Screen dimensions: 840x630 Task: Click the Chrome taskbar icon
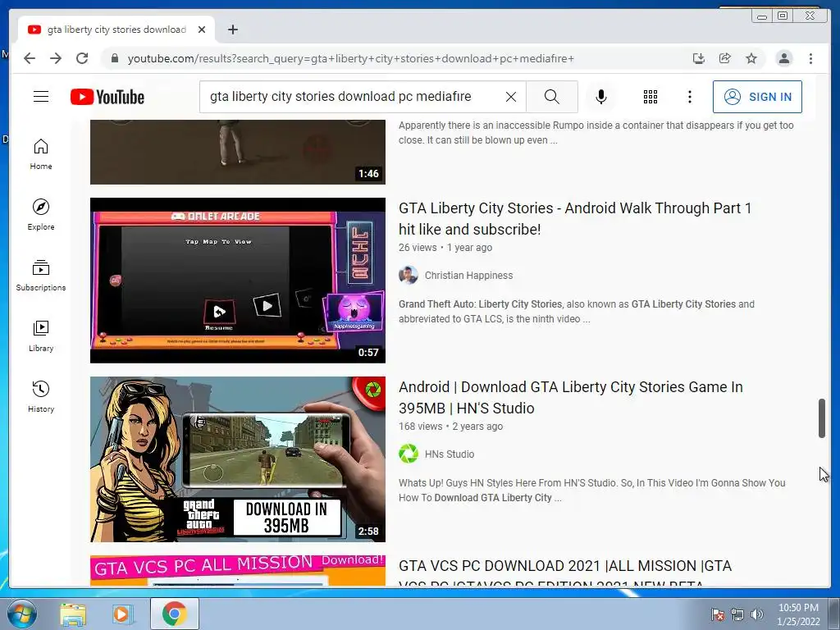[x=174, y=614]
